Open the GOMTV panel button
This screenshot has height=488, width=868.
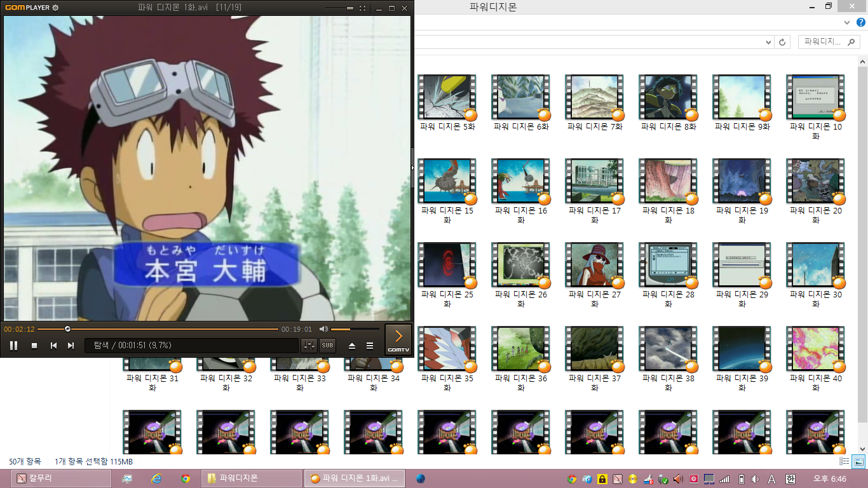pyautogui.click(x=398, y=339)
